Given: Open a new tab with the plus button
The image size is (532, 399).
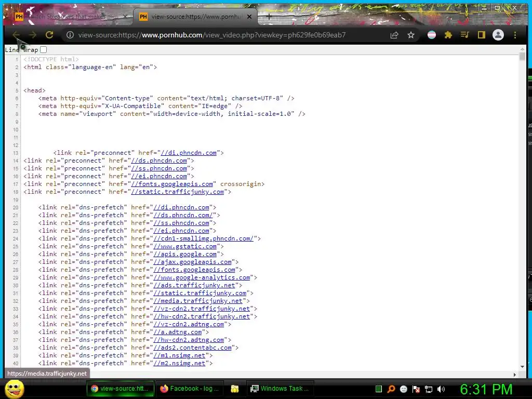Looking at the screenshot, I should (x=269, y=17).
